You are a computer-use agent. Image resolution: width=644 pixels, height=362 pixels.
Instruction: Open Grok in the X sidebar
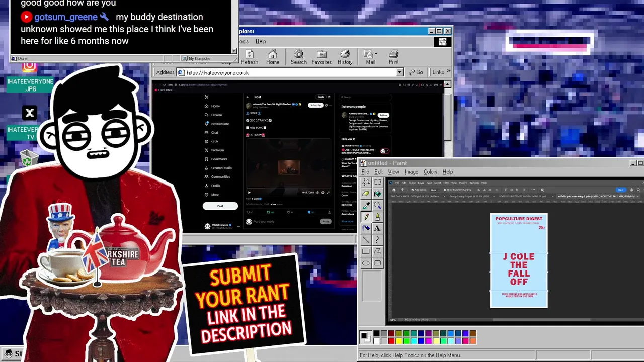[211, 141]
